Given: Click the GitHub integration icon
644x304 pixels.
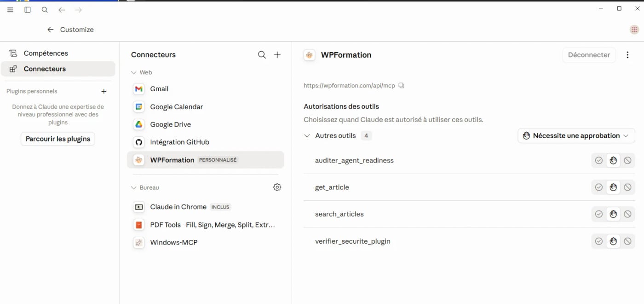Looking at the screenshot, I should [139, 142].
